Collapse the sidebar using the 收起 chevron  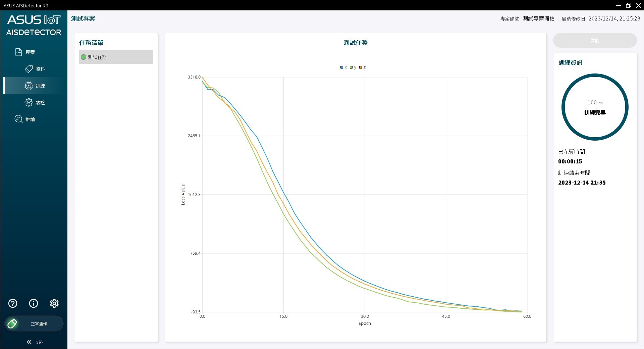[x=34, y=342]
